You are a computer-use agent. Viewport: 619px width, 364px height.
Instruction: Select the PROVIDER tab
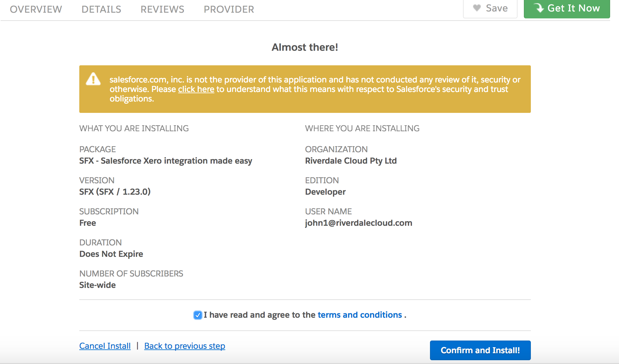(229, 9)
